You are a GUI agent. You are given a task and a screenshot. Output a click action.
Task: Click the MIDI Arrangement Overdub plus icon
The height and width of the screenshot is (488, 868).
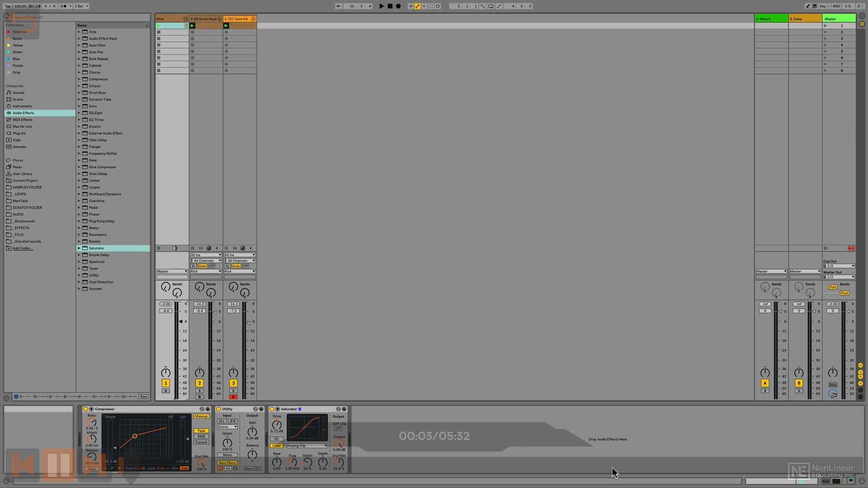[410, 6]
